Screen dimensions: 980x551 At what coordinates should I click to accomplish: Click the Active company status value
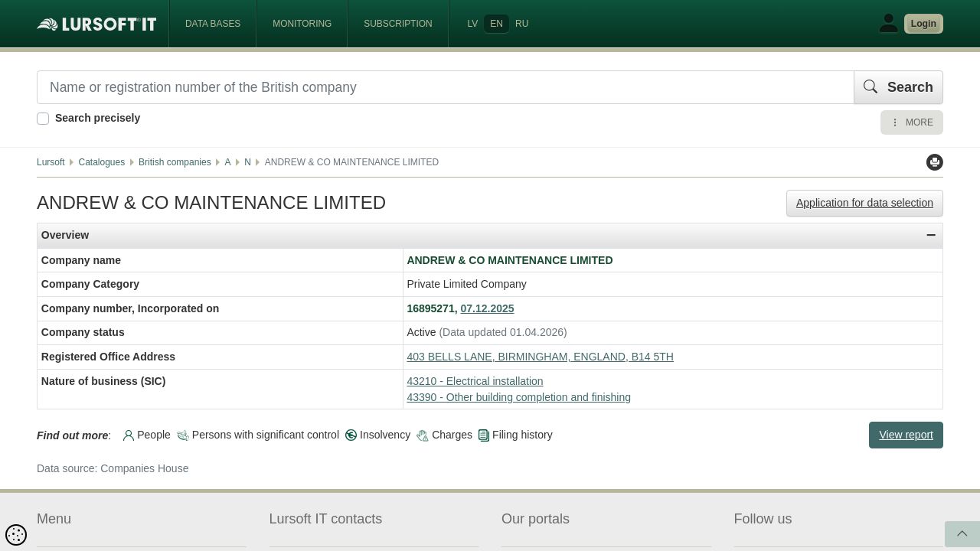tap(421, 332)
